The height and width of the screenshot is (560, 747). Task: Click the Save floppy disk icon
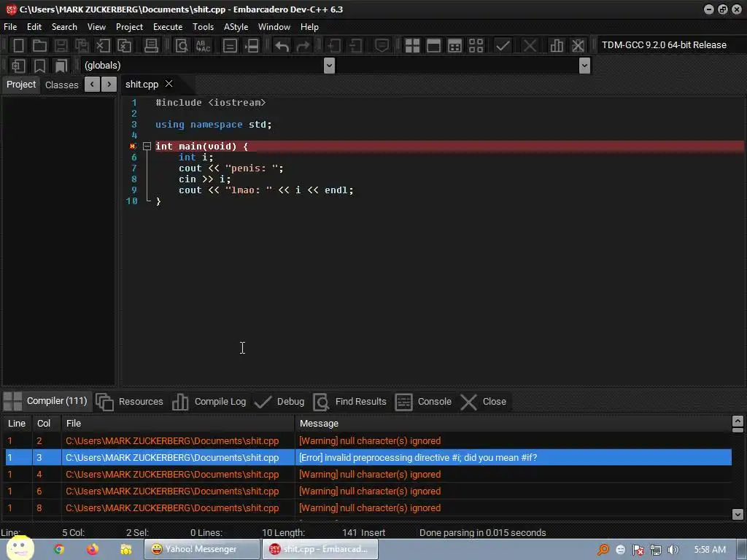click(x=61, y=46)
